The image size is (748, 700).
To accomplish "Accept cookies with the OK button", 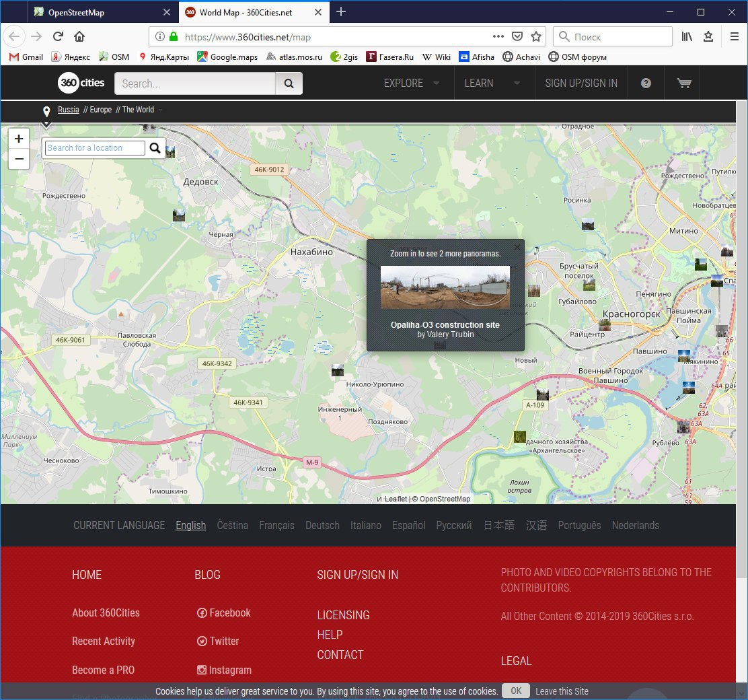I will (516, 691).
